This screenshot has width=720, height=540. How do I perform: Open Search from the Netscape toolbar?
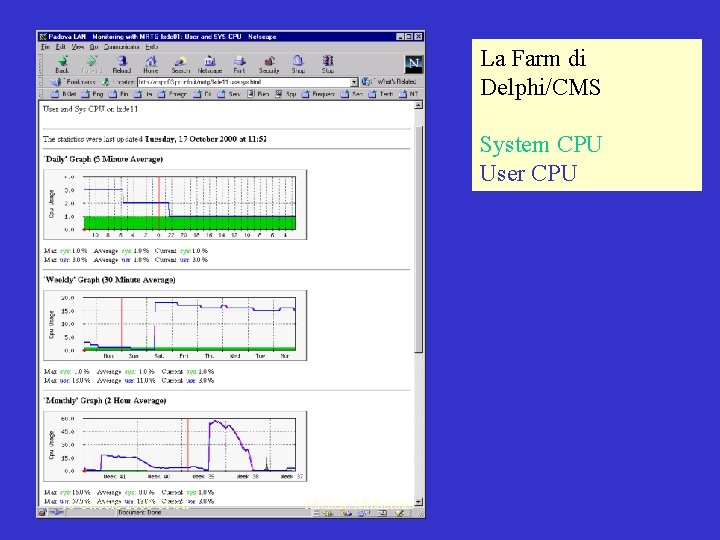(180, 64)
